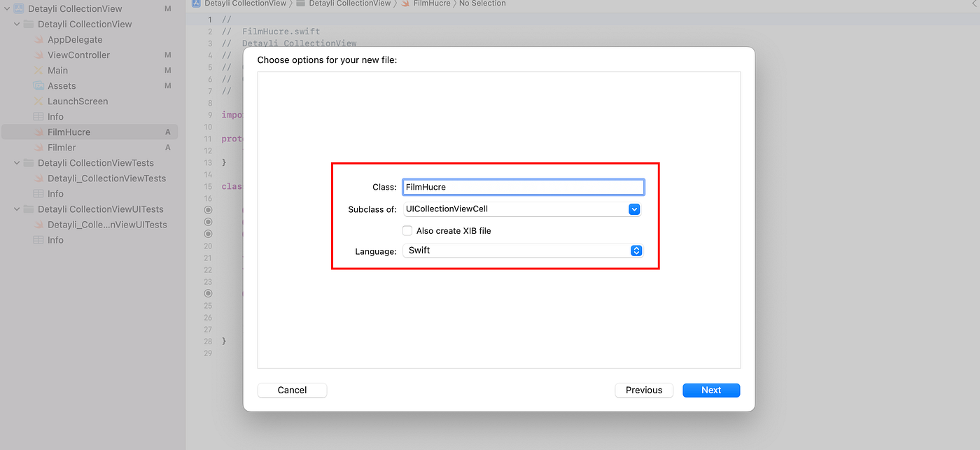The height and width of the screenshot is (450, 980).
Task: Click the Previous button
Action: click(643, 390)
